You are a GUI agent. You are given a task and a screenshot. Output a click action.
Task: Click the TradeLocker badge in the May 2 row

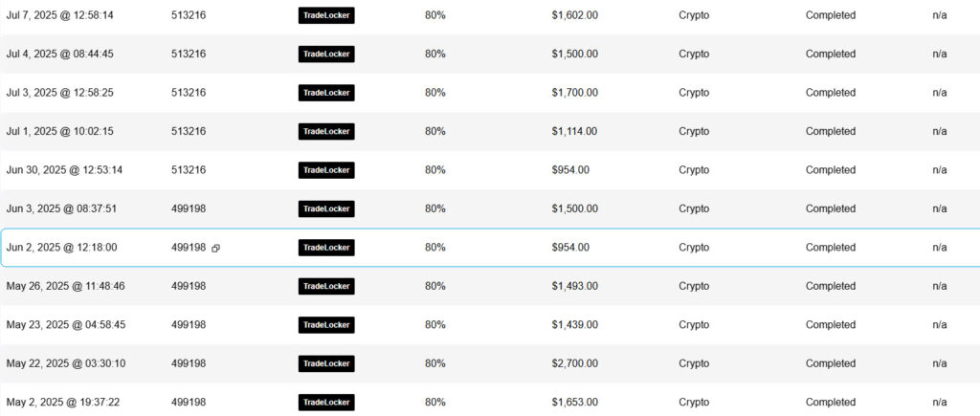click(326, 403)
